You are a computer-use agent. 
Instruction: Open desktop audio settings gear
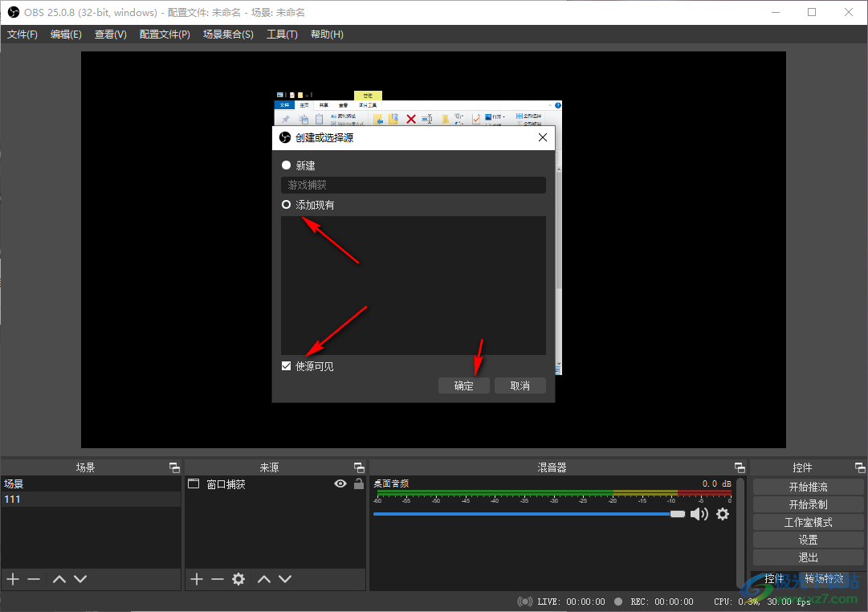(723, 514)
